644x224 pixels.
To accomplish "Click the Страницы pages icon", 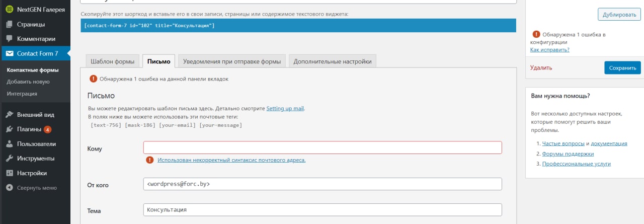I will coord(9,24).
